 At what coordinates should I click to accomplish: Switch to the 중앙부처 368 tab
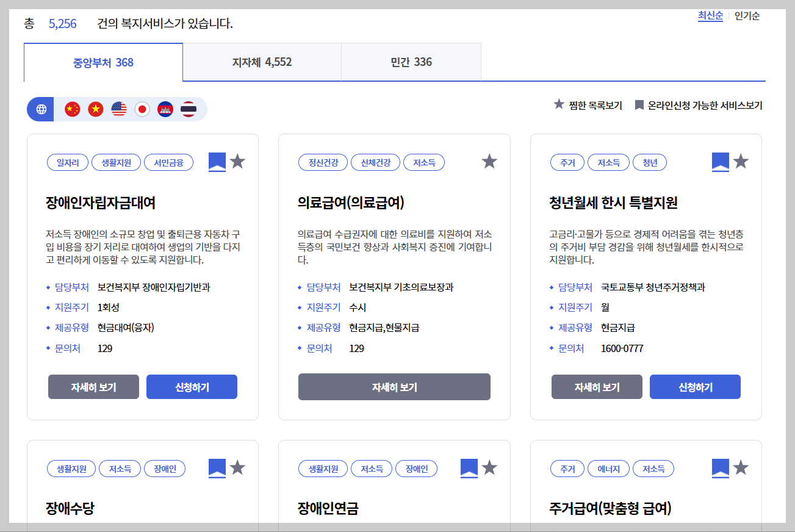(103, 62)
